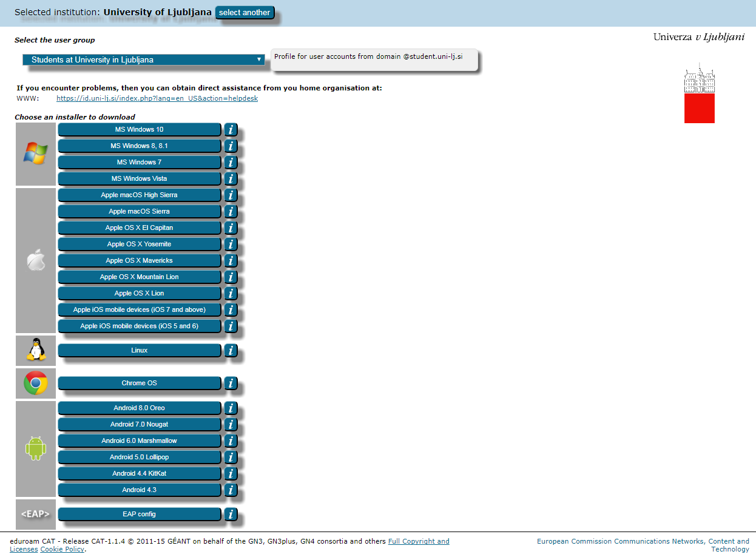The image size is (756, 557).
Task: Click the Windows logo icon
Action: coord(35,154)
